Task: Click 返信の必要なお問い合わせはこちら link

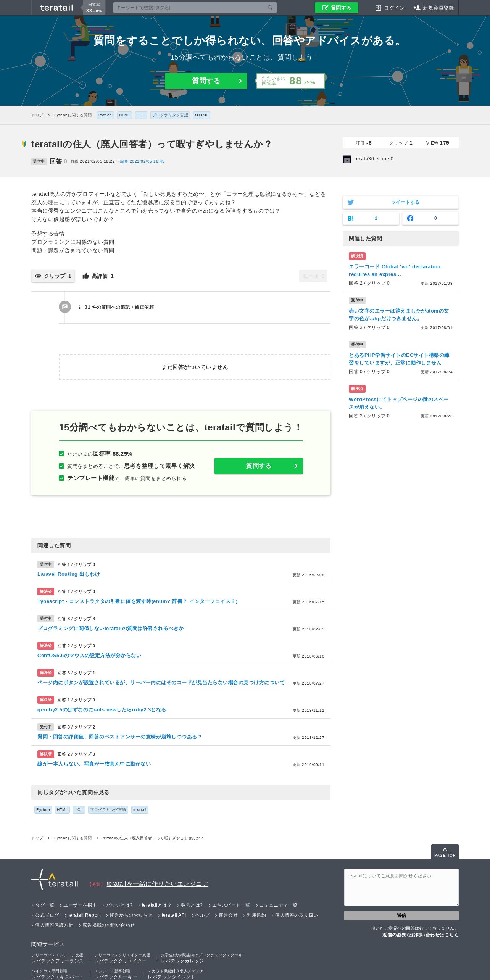Action: [x=421, y=935]
